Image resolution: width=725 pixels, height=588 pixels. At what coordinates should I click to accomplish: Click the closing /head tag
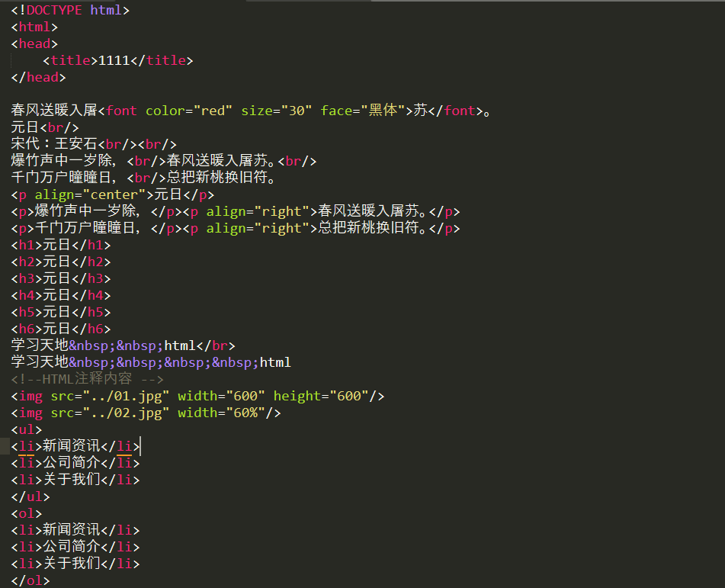(x=38, y=77)
